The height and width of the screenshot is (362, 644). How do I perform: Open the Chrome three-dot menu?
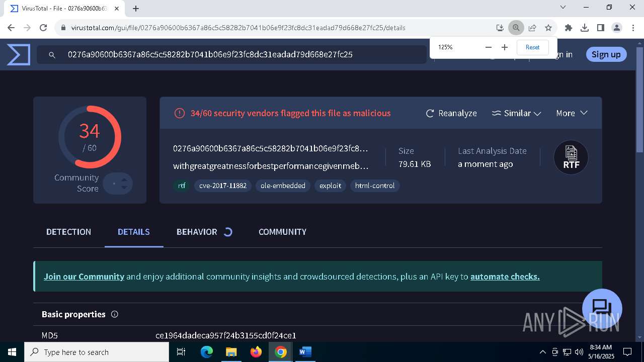click(x=633, y=28)
